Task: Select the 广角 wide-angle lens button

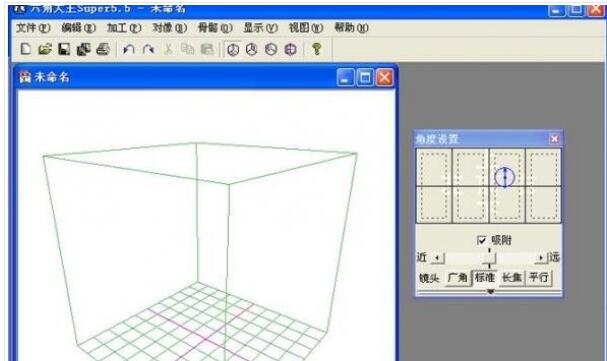Action: click(x=458, y=278)
